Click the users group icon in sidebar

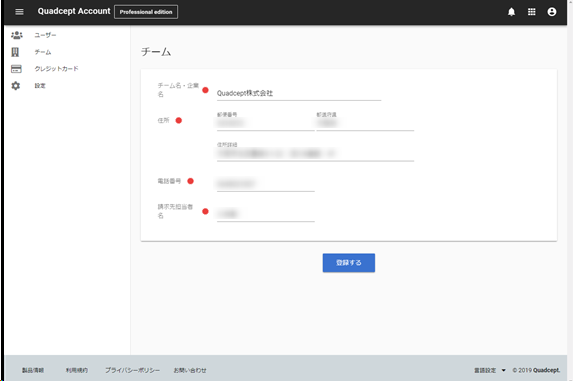coord(16,35)
